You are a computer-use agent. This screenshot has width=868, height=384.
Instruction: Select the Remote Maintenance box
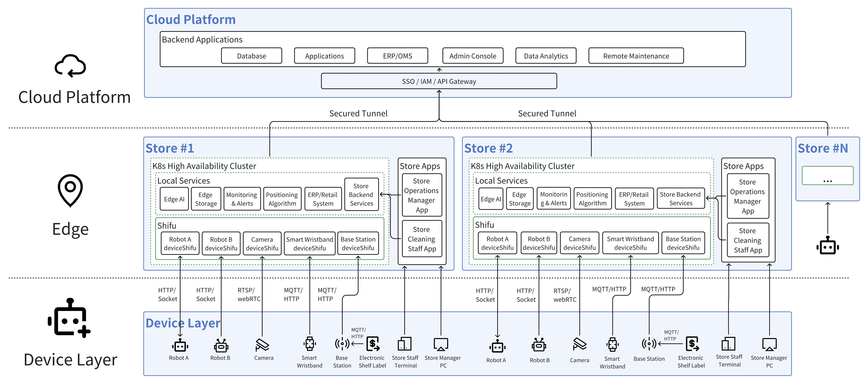pyautogui.click(x=636, y=56)
